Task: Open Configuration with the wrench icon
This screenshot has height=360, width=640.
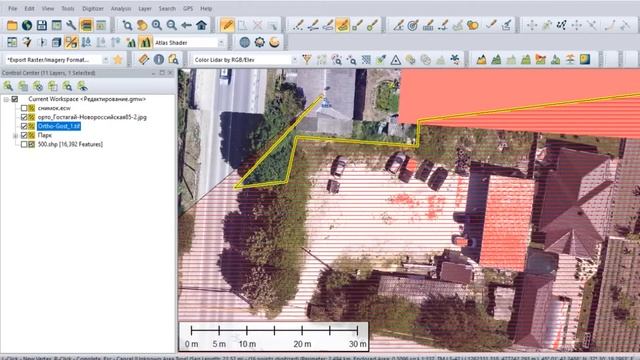Action: [71, 25]
